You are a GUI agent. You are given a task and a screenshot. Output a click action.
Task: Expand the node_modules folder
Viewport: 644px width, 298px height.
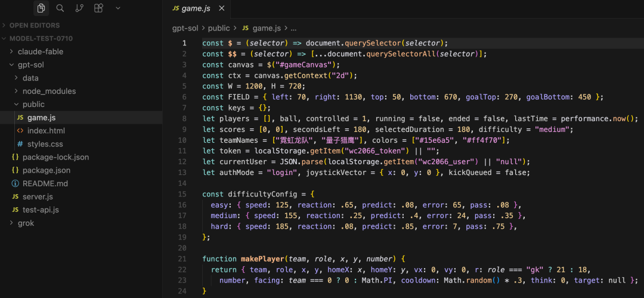81,91
